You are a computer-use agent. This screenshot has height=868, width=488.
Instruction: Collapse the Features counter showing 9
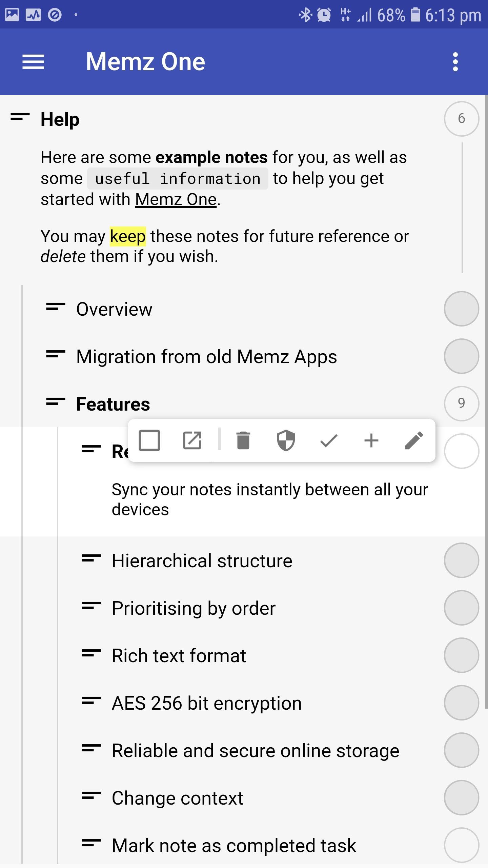[x=461, y=403]
